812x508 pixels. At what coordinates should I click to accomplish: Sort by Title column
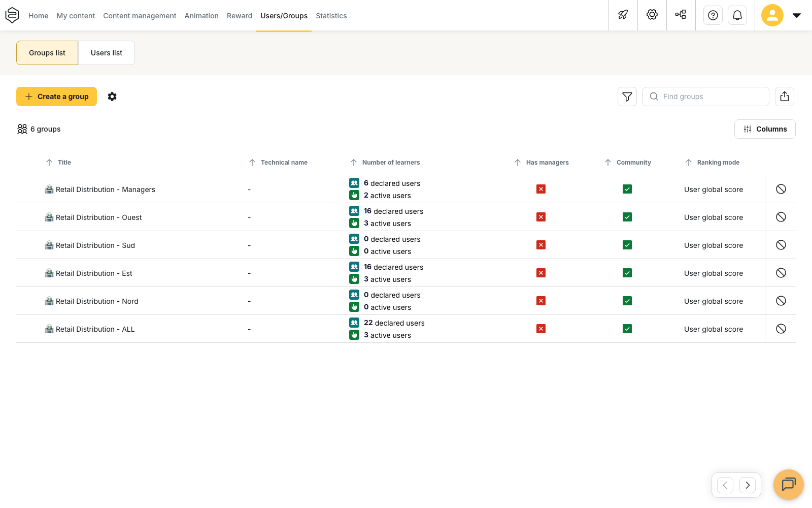(x=58, y=163)
